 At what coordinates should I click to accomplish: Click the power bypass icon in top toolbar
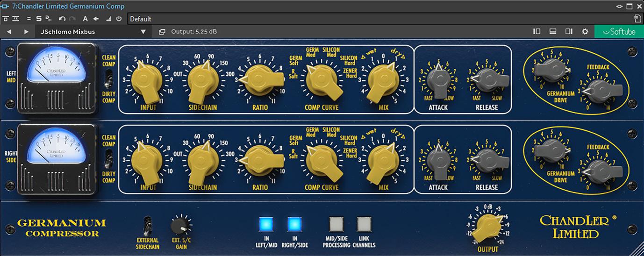(x=119, y=19)
